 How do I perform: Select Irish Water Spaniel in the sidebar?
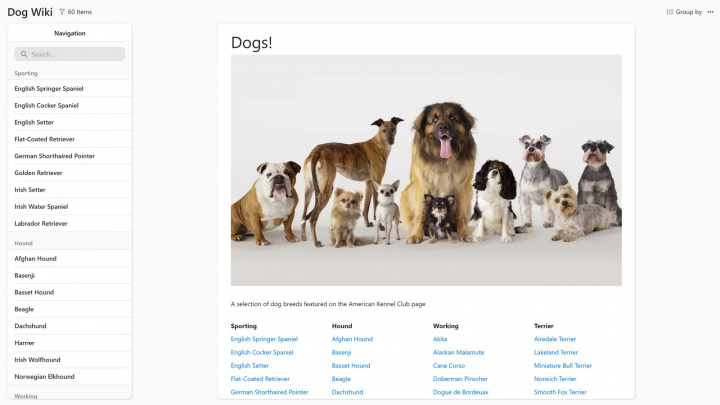pyautogui.click(x=41, y=206)
